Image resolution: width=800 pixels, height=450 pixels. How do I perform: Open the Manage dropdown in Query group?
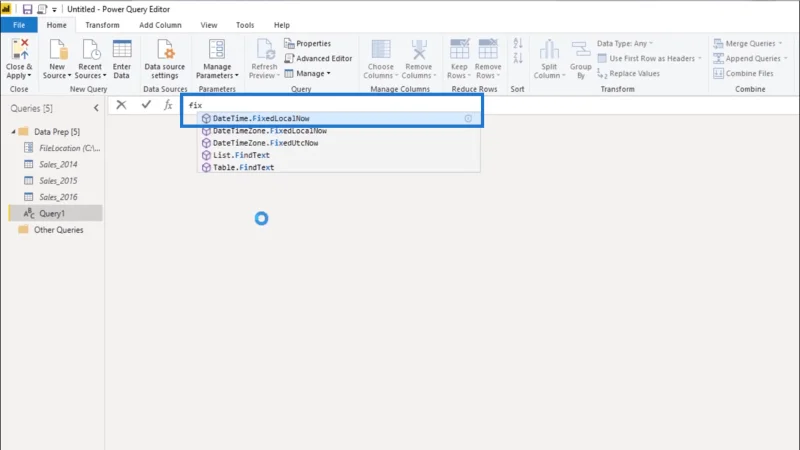(307, 73)
